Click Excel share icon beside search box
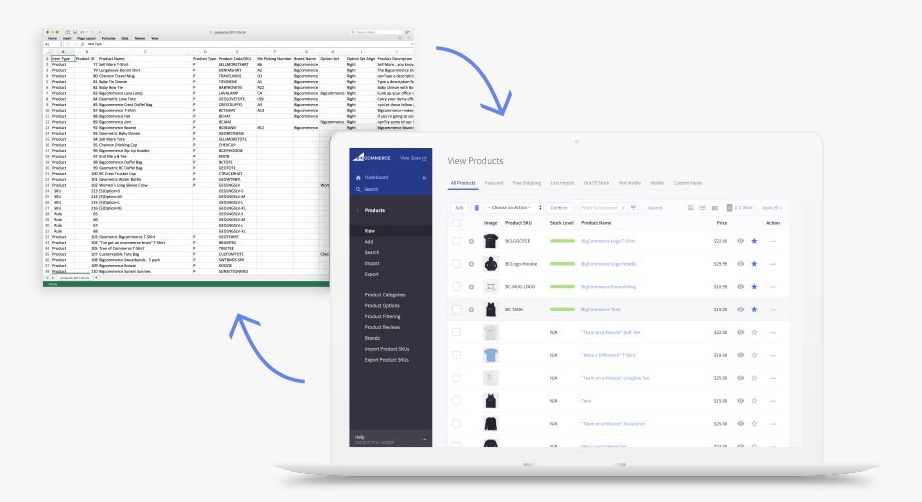 [406, 32]
